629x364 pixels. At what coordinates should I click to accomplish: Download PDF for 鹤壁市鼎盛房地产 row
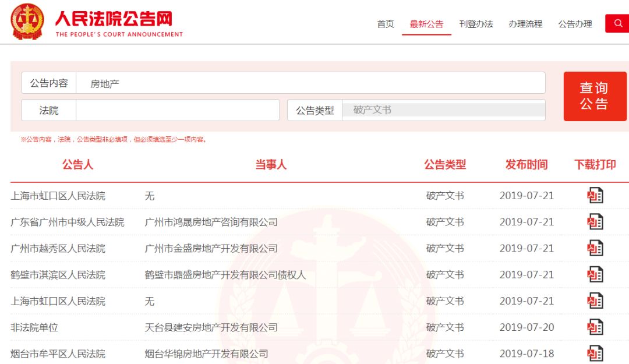pyautogui.click(x=595, y=274)
